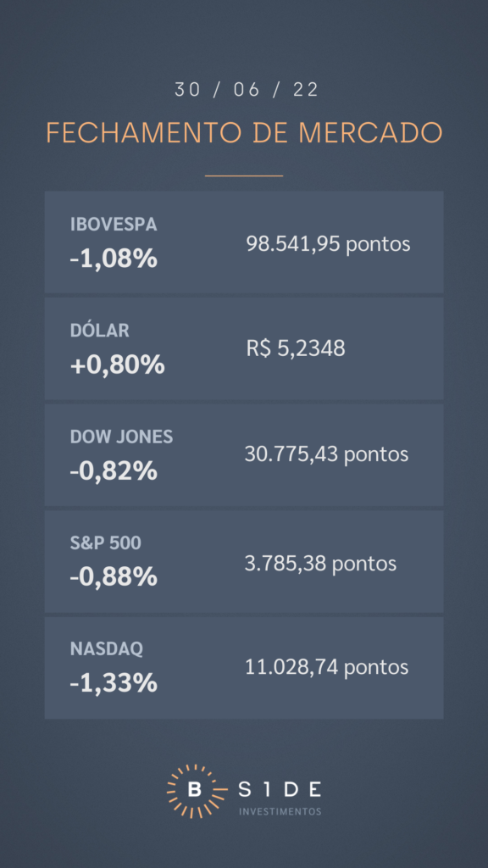The height and width of the screenshot is (868, 488).
Task: Select the S&P 500 label
Action: (106, 543)
